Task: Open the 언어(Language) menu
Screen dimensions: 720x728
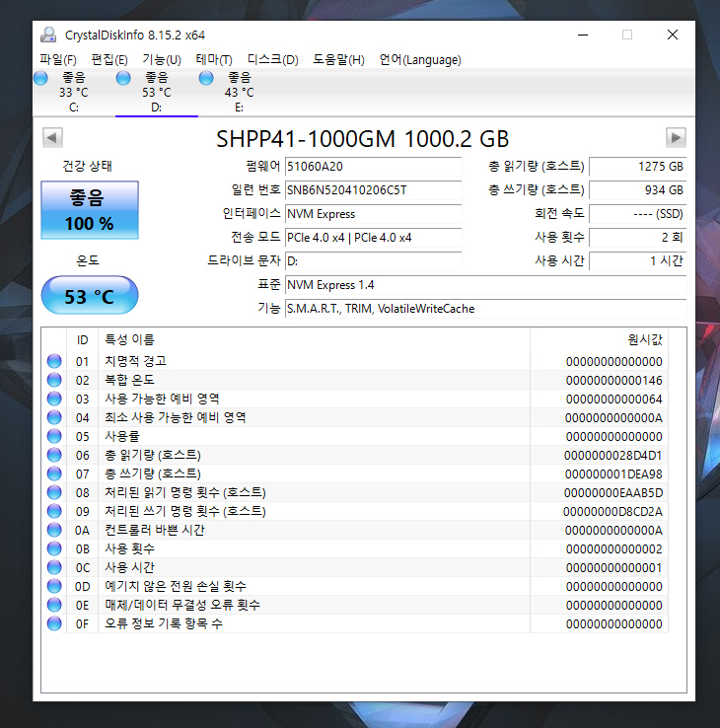Action: point(420,59)
